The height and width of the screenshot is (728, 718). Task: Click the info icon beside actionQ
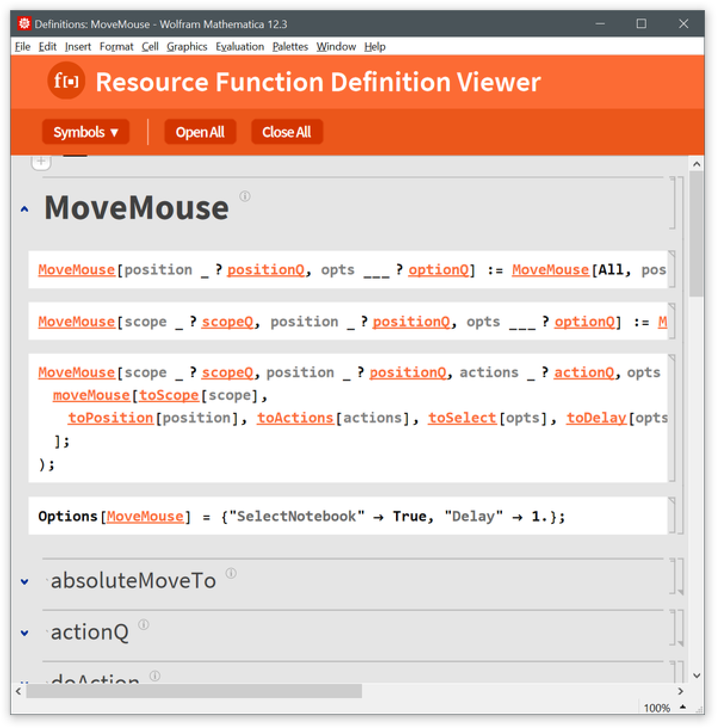144,625
